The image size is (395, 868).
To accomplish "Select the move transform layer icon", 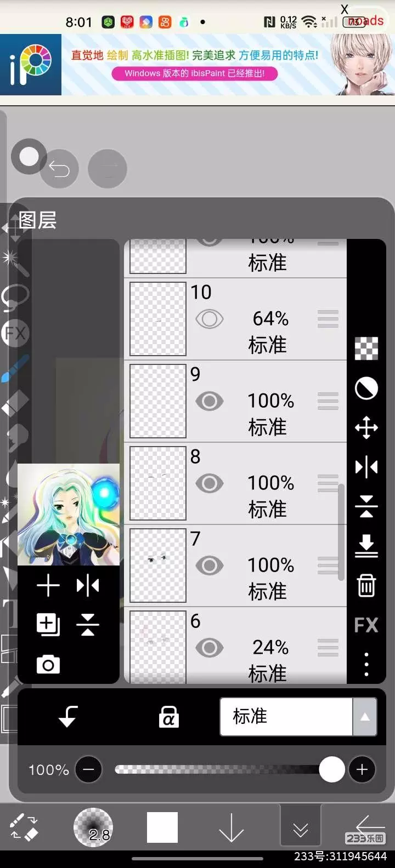I will click(x=366, y=427).
